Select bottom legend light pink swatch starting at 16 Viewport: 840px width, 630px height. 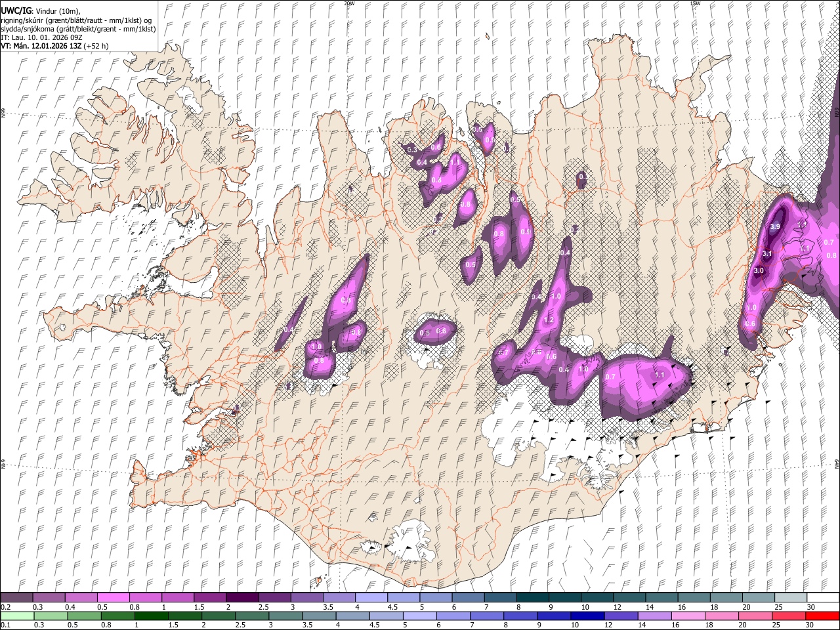[690, 616]
